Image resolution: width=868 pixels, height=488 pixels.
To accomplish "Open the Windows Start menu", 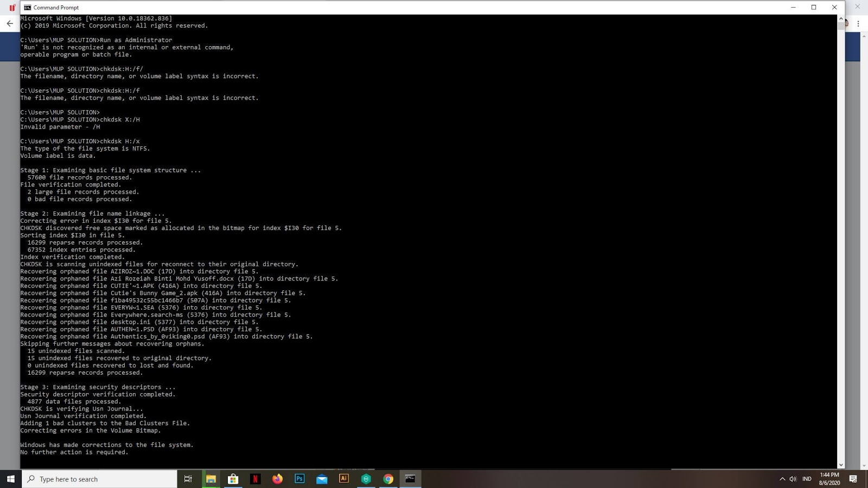I will tap(10, 479).
